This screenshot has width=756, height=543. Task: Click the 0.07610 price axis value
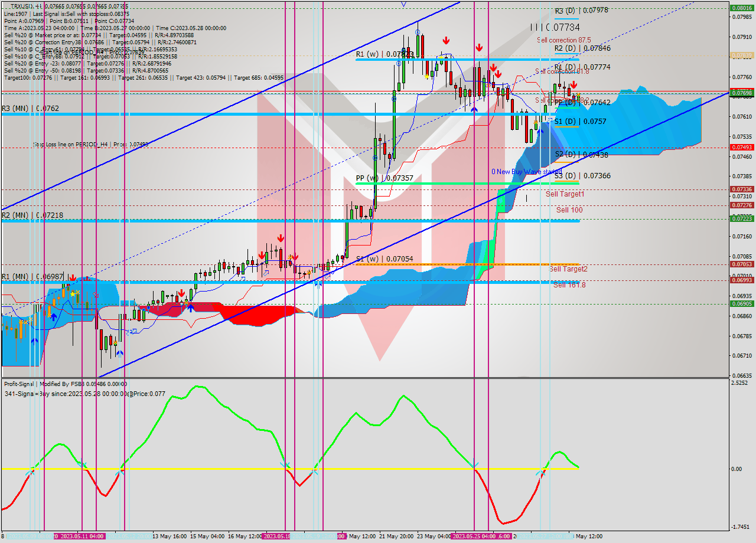click(x=741, y=117)
